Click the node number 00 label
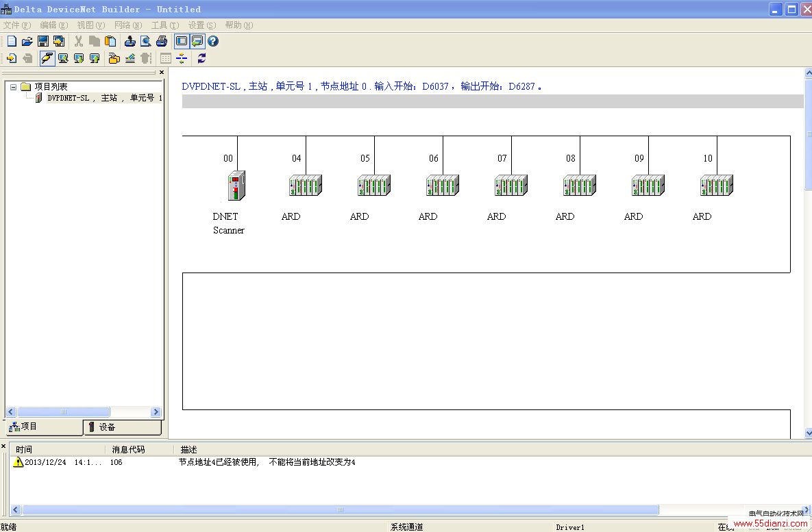 point(228,158)
